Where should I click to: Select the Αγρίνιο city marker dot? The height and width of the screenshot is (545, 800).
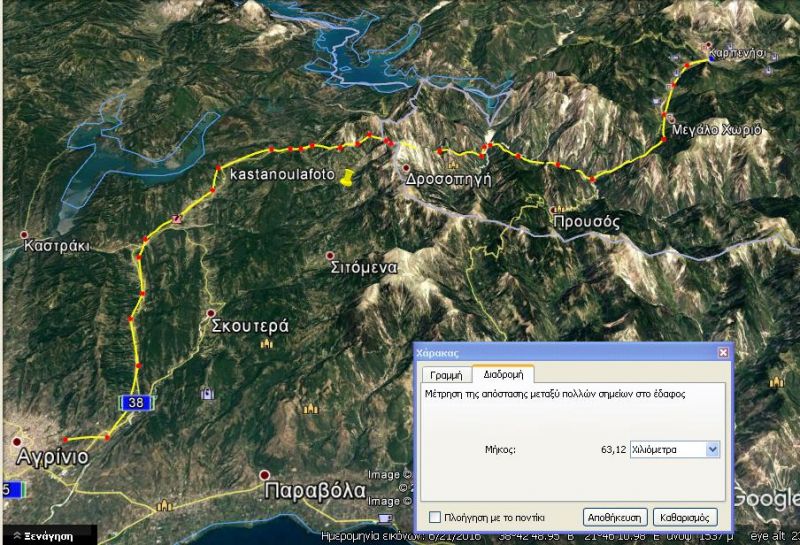pyautogui.click(x=16, y=440)
